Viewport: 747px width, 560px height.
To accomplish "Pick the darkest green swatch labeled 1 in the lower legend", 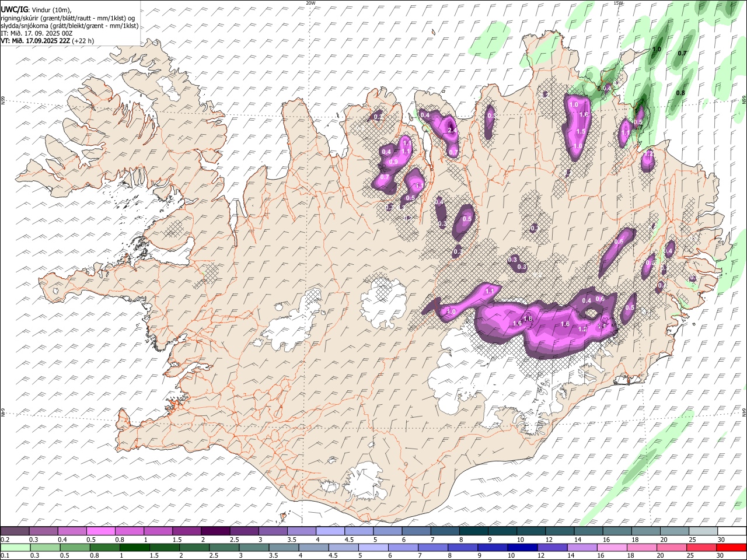I will [134, 547].
